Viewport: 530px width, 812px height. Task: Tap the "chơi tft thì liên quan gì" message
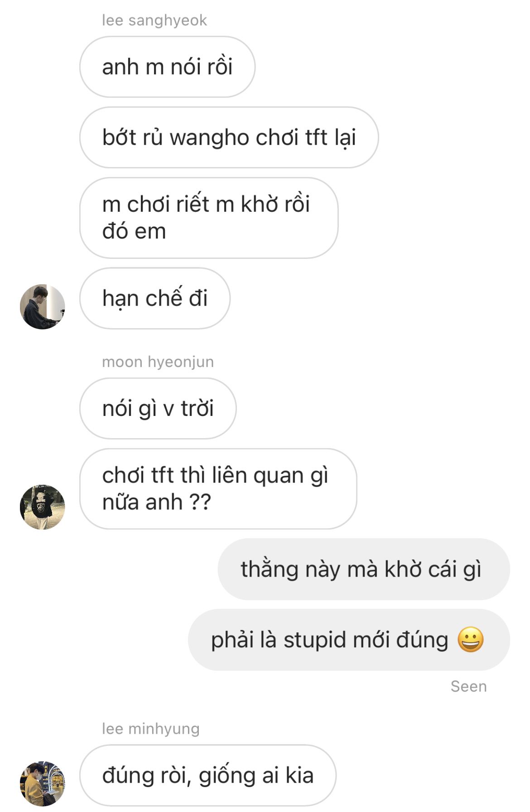218,489
